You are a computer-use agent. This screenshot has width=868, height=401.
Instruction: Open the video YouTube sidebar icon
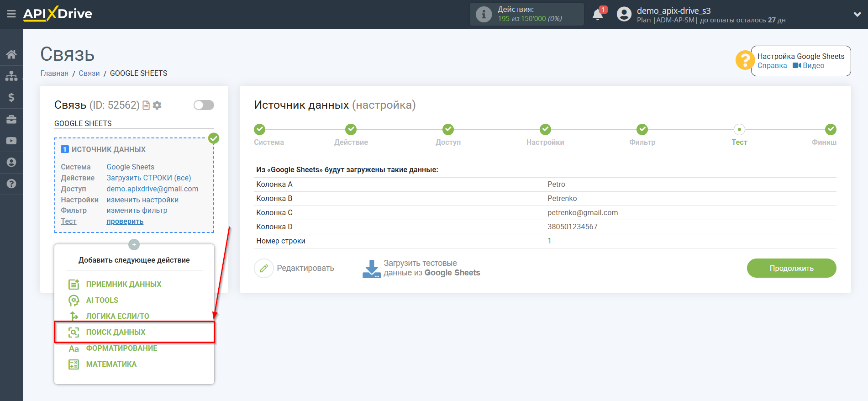pos(11,141)
